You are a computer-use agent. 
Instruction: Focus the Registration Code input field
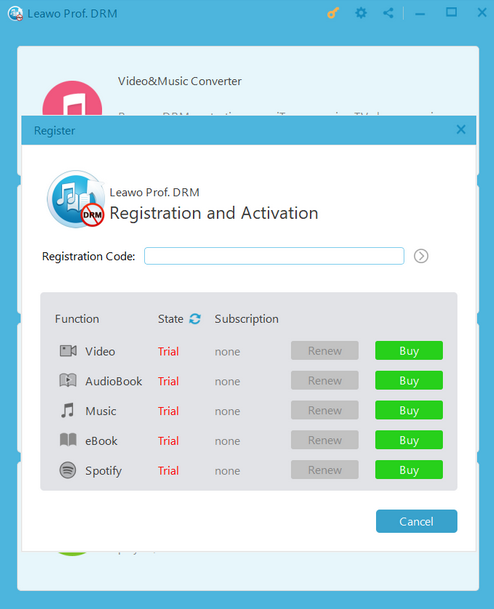[274, 256]
